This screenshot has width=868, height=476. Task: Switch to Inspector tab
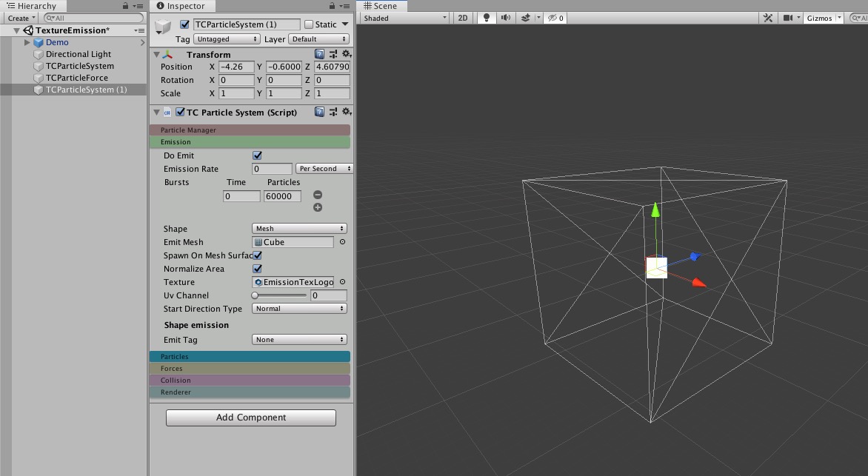point(181,6)
